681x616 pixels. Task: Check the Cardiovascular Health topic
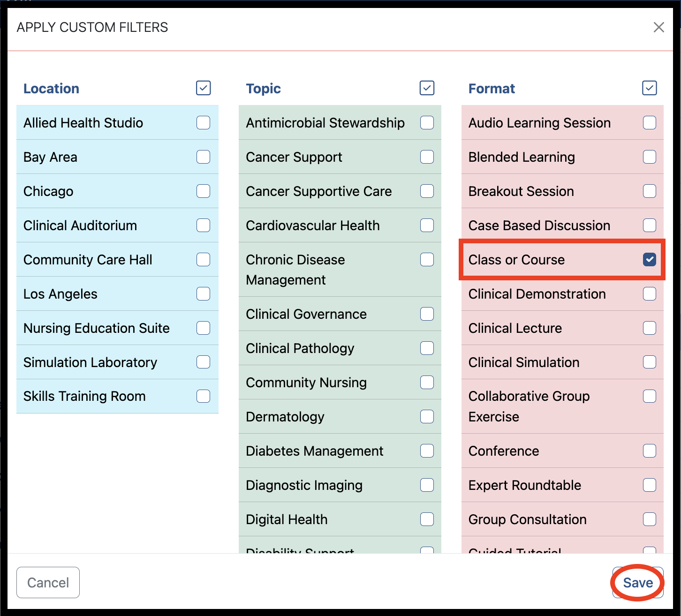(427, 225)
